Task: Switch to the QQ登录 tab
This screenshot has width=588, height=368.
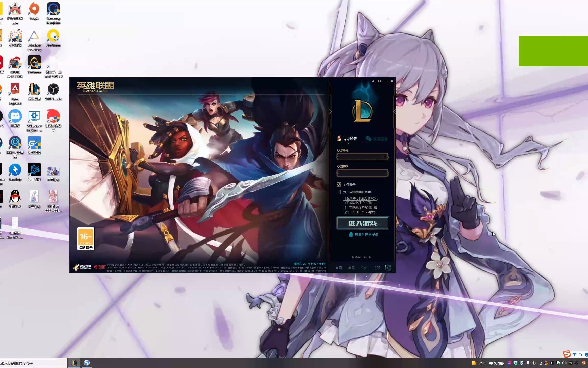Action: pyautogui.click(x=347, y=139)
